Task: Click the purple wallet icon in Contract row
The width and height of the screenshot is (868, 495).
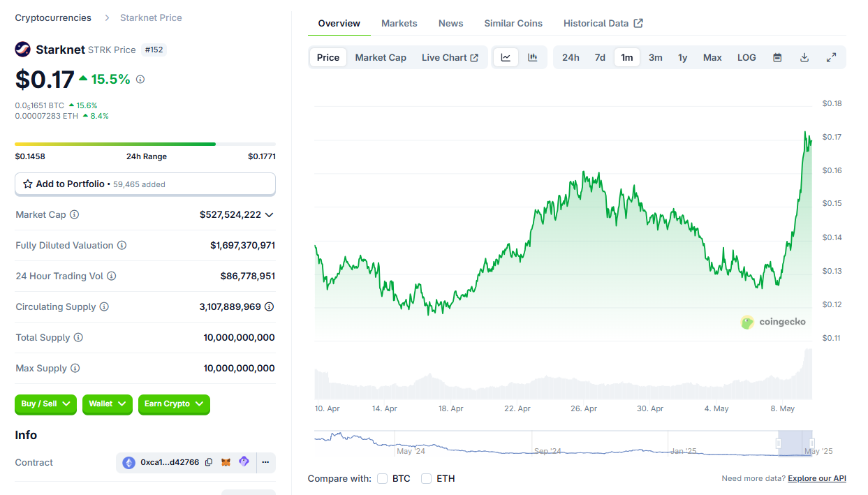Action: click(244, 462)
